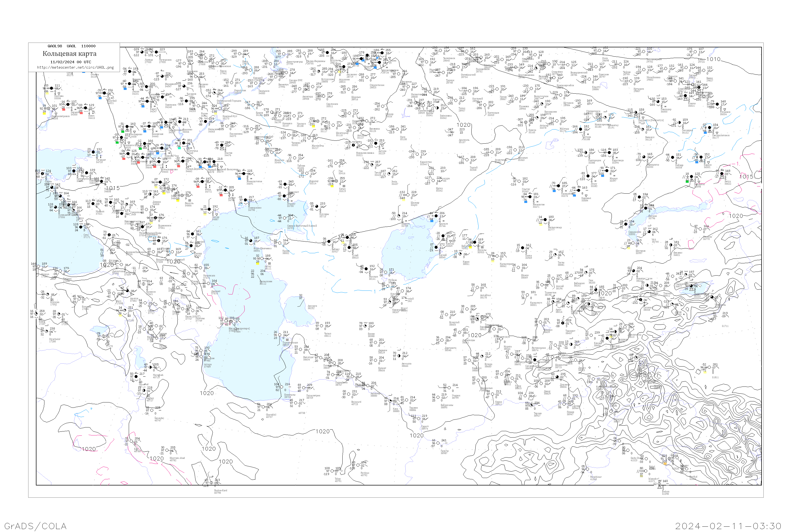
Task: Click the Форт-Шевченко 38001 station circle
Action: click(251, 241)
